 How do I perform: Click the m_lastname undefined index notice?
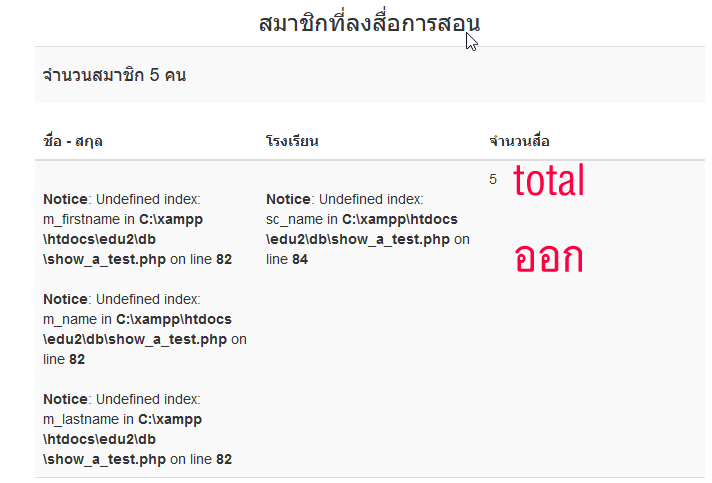(x=138, y=429)
